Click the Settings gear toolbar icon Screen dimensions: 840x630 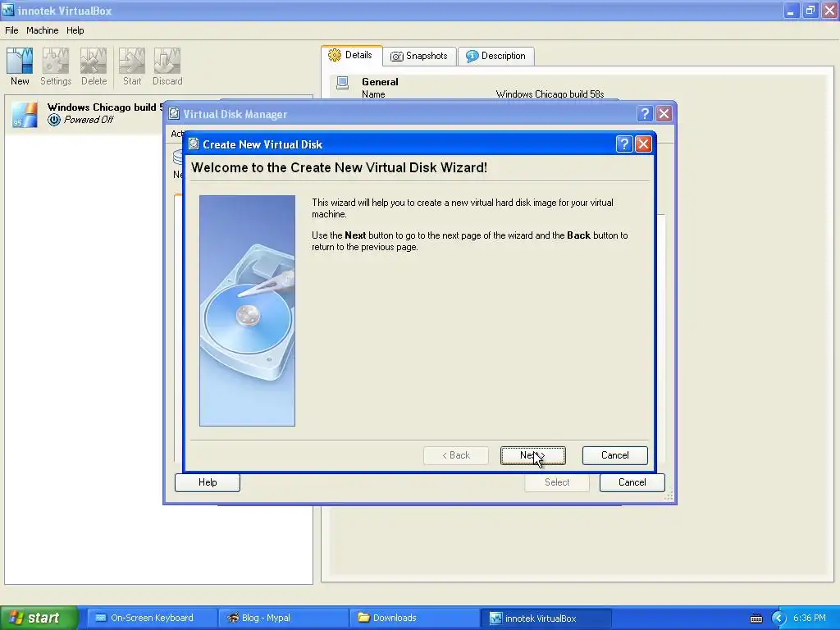pyautogui.click(x=56, y=61)
